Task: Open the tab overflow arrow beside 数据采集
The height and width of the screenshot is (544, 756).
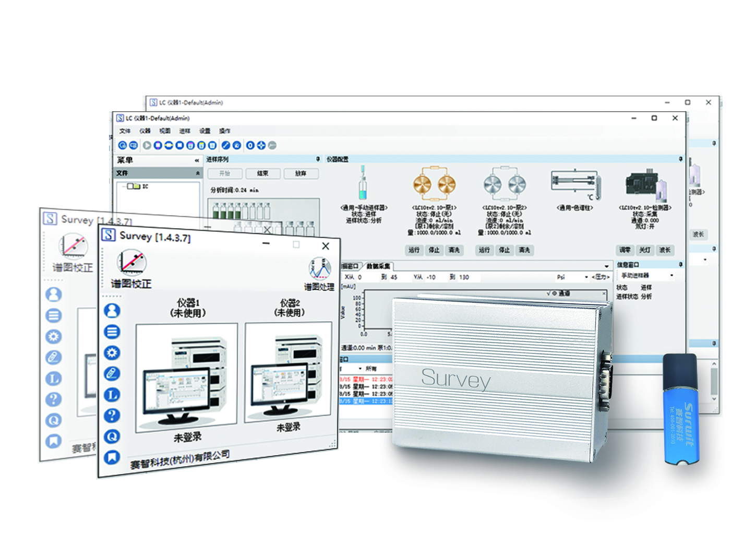Action: point(606,266)
